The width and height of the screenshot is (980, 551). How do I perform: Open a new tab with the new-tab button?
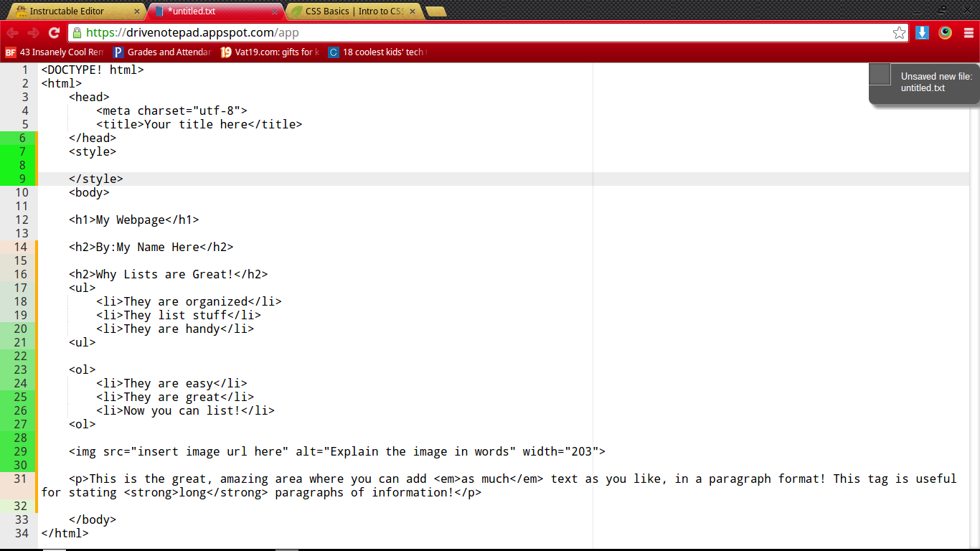435,11
